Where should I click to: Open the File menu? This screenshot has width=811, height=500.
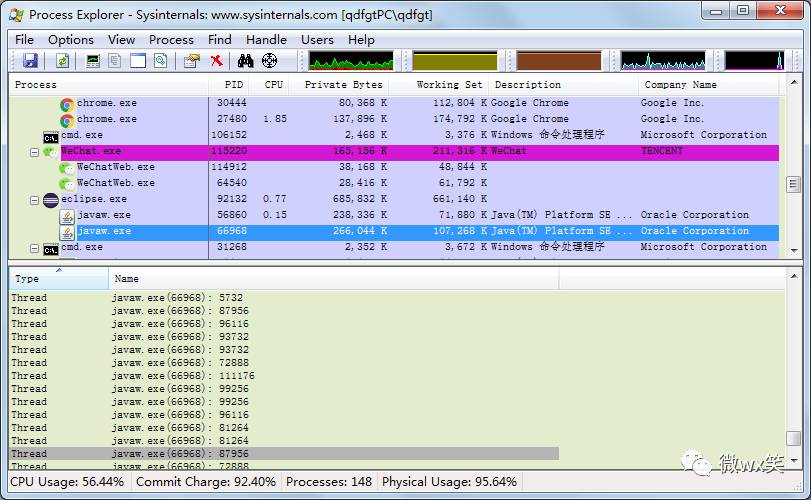point(24,40)
